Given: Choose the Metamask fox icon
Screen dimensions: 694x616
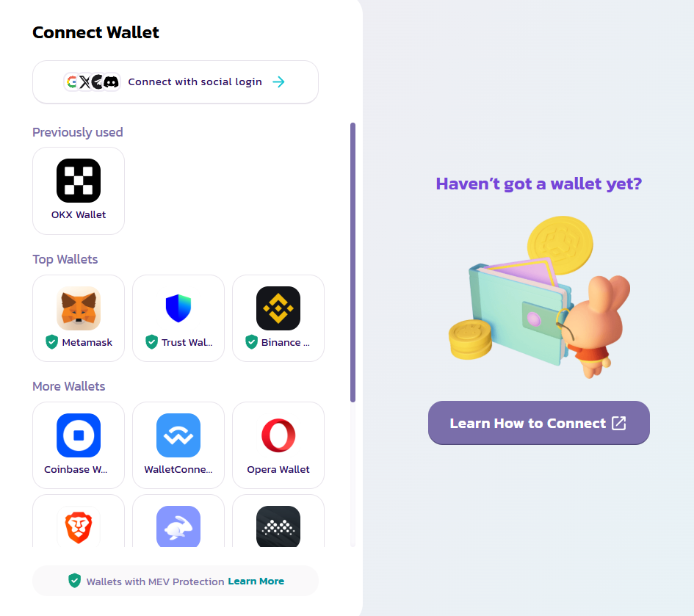Looking at the screenshot, I should pyautogui.click(x=79, y=308).
